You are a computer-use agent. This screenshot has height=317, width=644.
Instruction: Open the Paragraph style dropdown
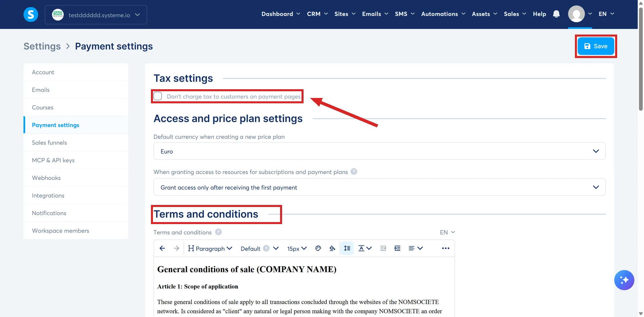tap(210, 248)
